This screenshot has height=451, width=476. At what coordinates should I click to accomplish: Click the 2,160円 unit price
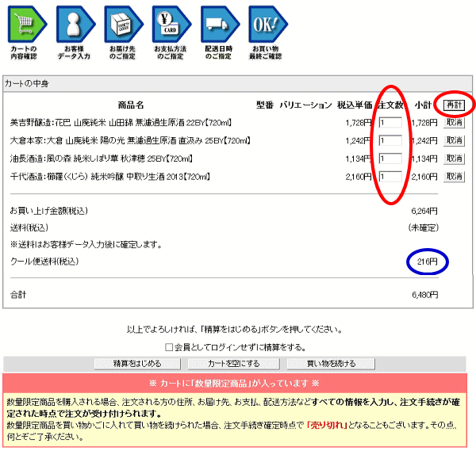(x=359, y=176)
